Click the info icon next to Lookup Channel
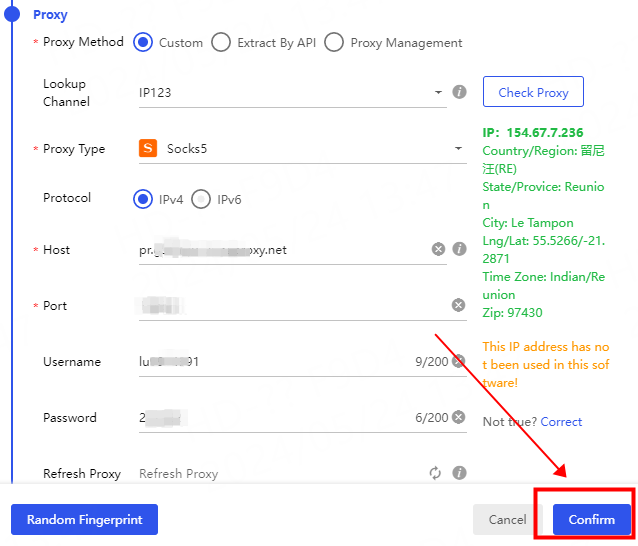 [460, 92]
